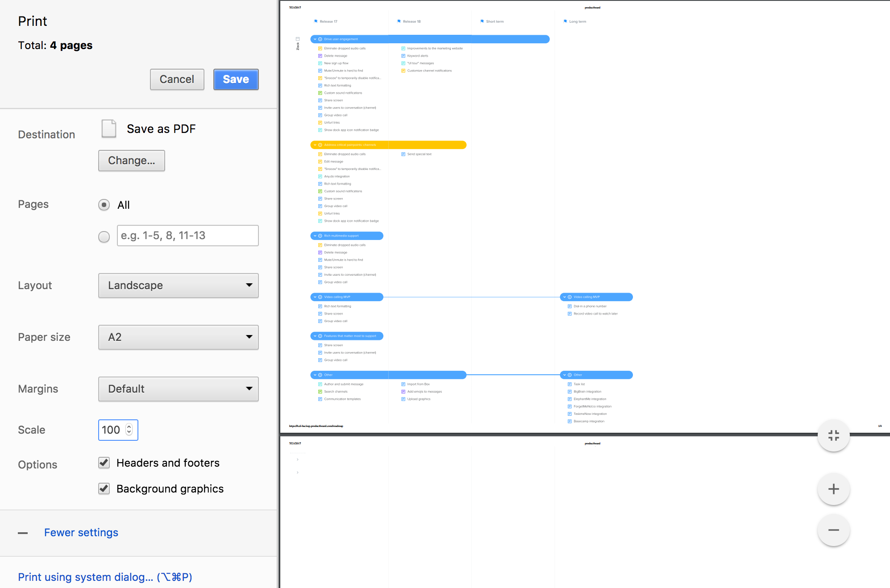Viewport: 890px width, 588px height.
Task: Click the Upload graphics item
Action: tap(416, 399)
